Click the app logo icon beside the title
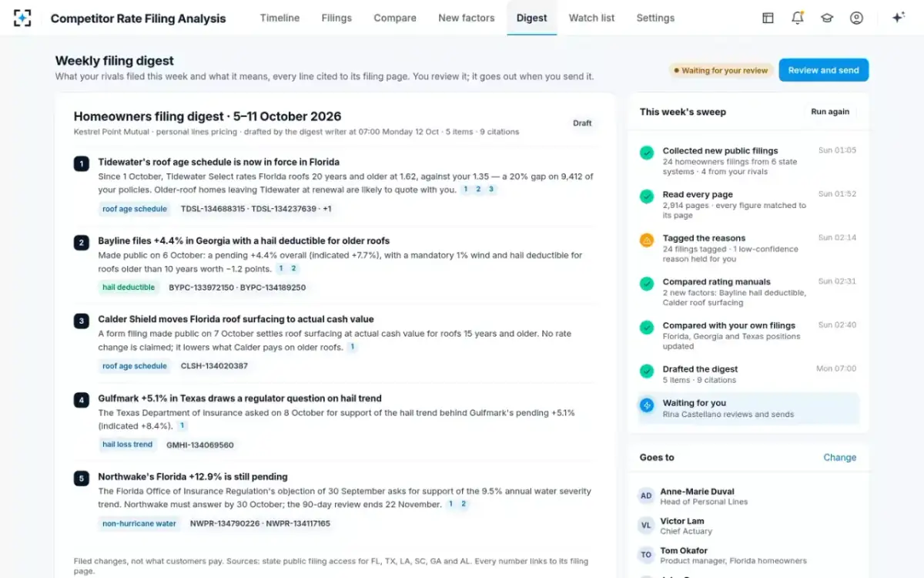This screenshot has width=924, height=578. click(x=23, y=18)
